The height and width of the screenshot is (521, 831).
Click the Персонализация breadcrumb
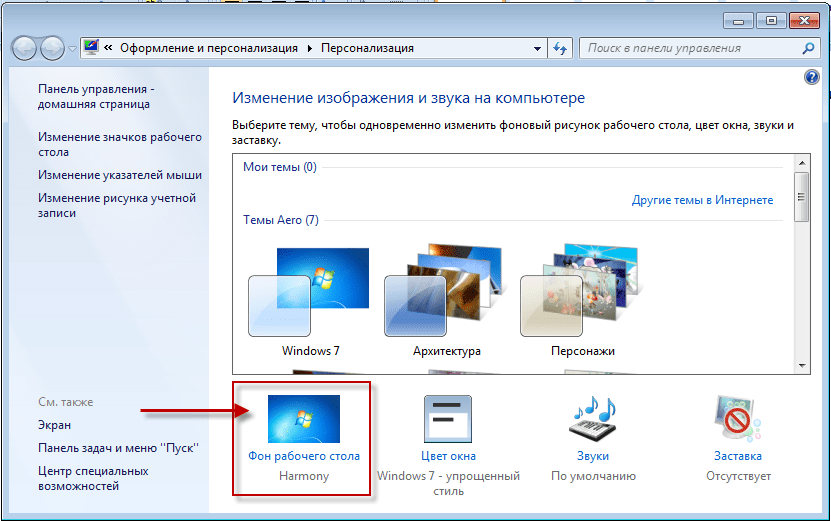coord(367,48)
